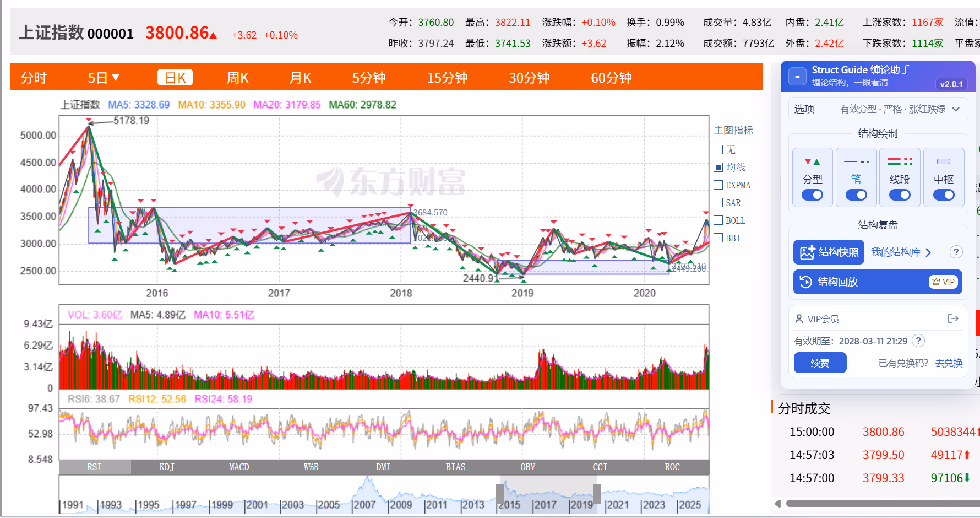Enable the SAR indicator checkbox
This screenshot has height=518, width=980.
pyautogui.click(x=718, y=202)
